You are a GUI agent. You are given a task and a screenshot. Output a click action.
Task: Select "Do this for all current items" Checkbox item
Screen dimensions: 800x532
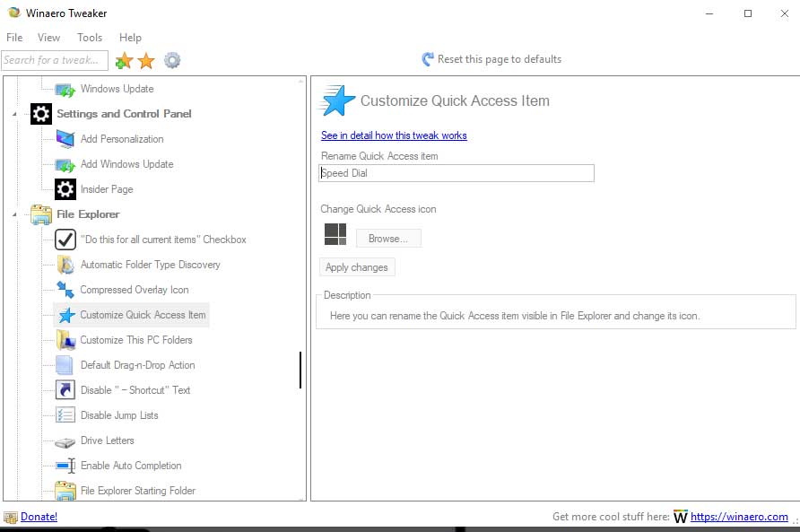click(163, 240)
